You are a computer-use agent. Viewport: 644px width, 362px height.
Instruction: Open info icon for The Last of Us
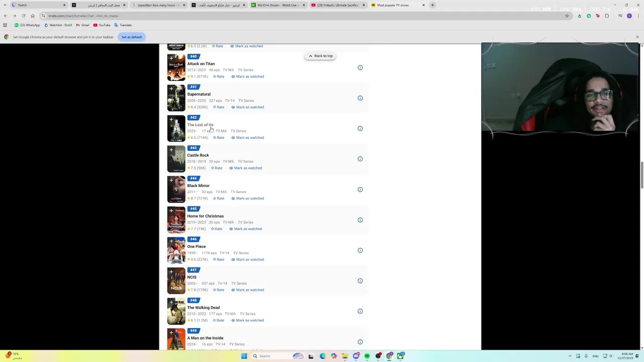[x=360, y=129]
